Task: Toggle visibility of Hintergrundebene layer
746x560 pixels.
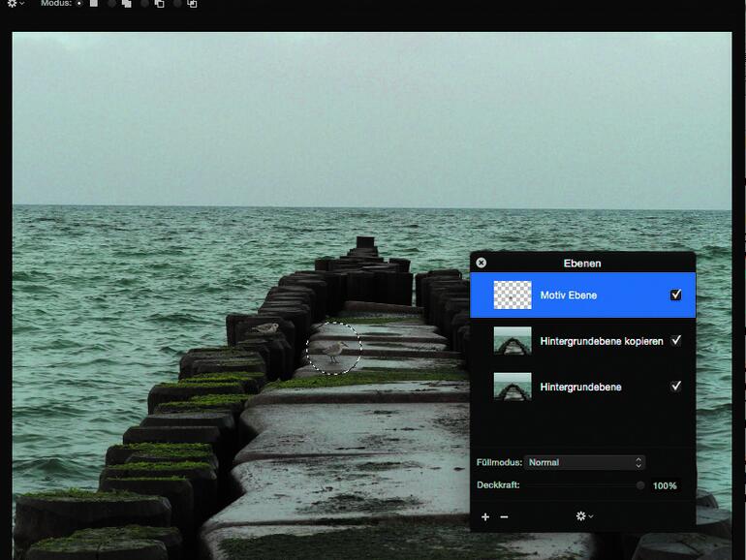Action: [x=675, y=386]
